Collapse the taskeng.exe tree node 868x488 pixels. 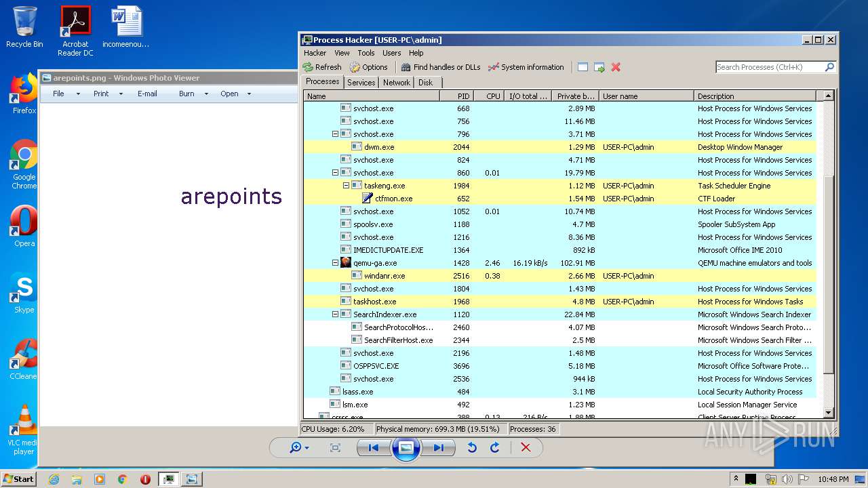coord(346,186)
